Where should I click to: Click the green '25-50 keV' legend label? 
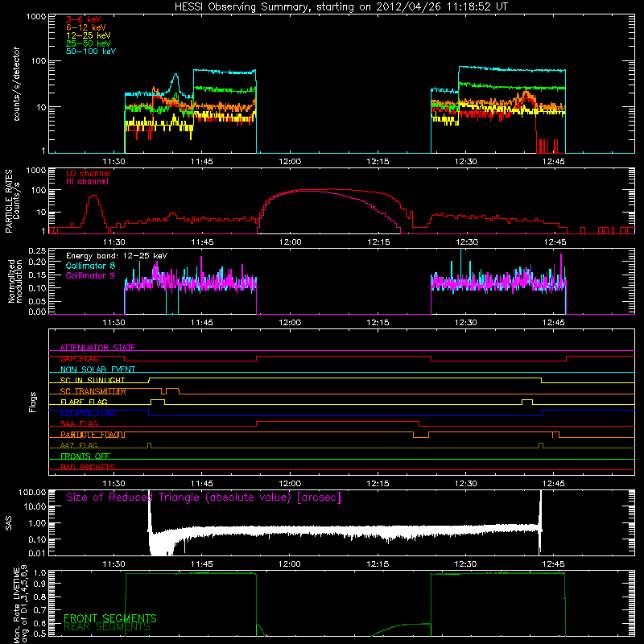click(89, 43)
